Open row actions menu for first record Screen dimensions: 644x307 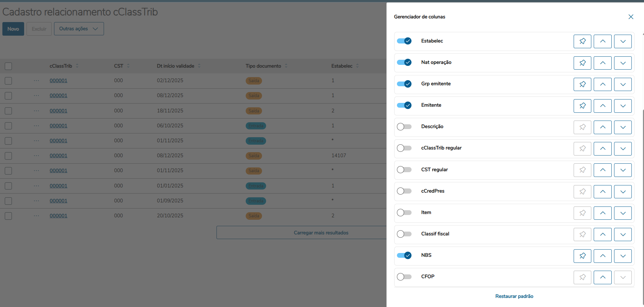(x=36, y=81)
